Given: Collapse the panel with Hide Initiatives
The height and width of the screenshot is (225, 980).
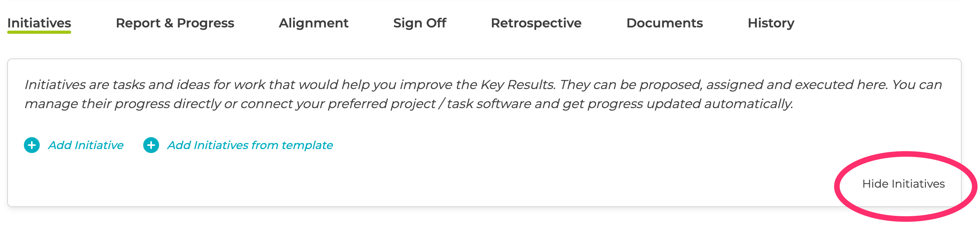Looking at the screenshot, I should [x=903, y=184].
